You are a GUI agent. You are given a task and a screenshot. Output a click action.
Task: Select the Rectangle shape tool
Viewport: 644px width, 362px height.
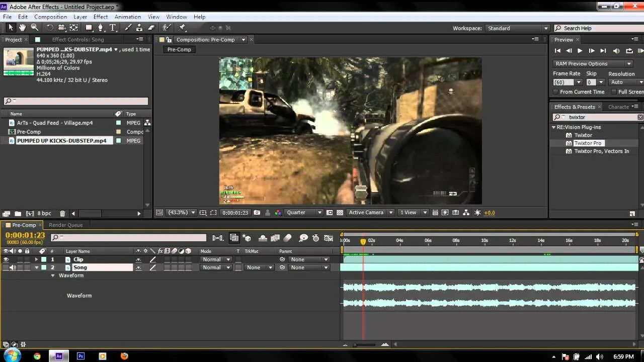89,28
